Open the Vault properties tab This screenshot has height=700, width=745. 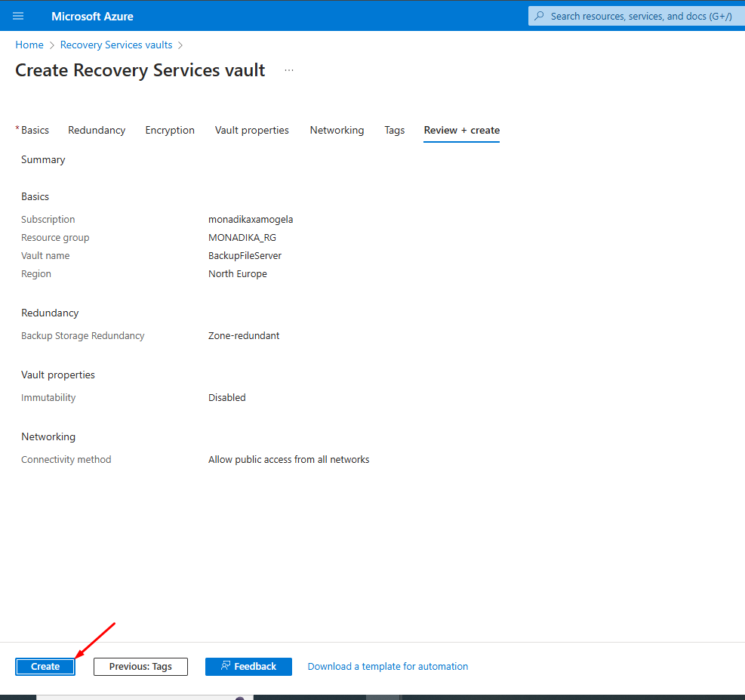(x=252, y=130)
